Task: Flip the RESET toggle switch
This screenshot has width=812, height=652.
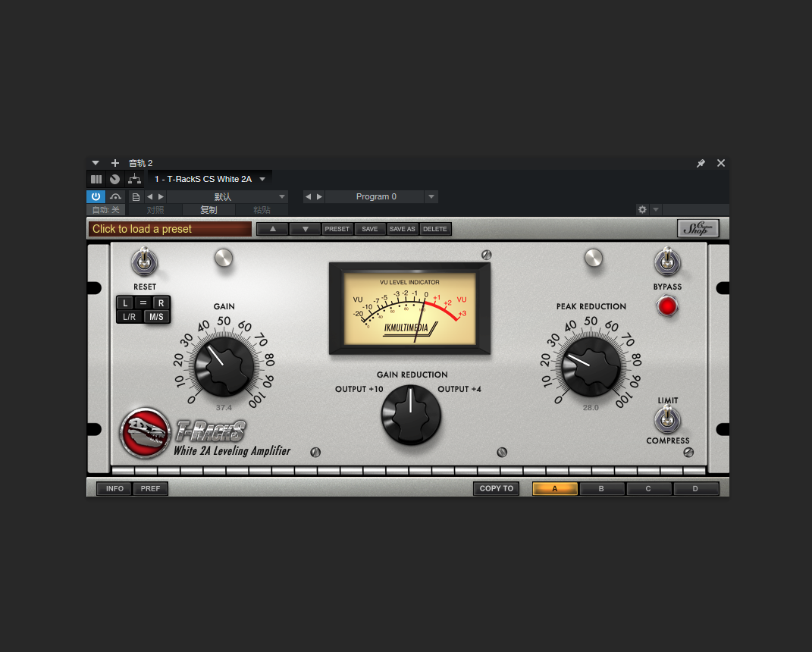Action: point(145,262)
